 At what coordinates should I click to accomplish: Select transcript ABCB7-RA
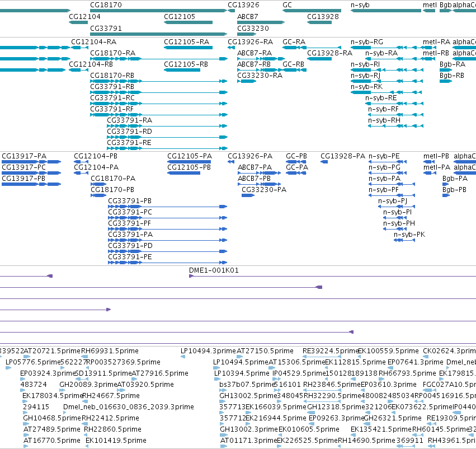255,53
